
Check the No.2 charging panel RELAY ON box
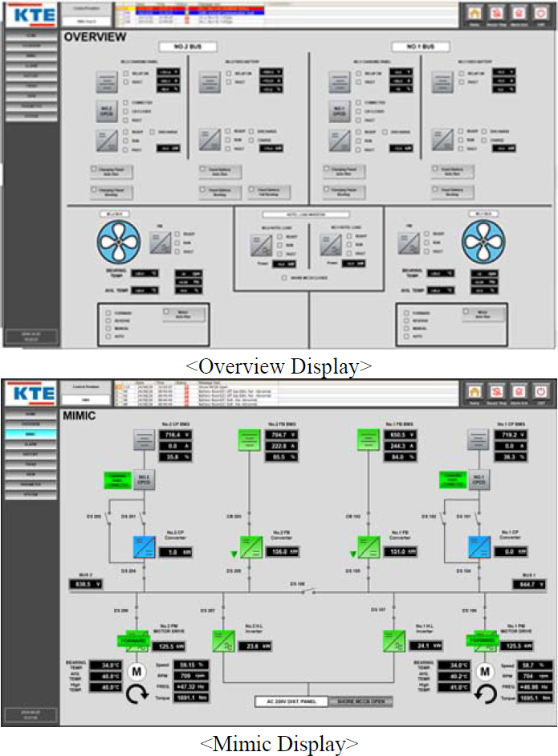tap(128, 73)
